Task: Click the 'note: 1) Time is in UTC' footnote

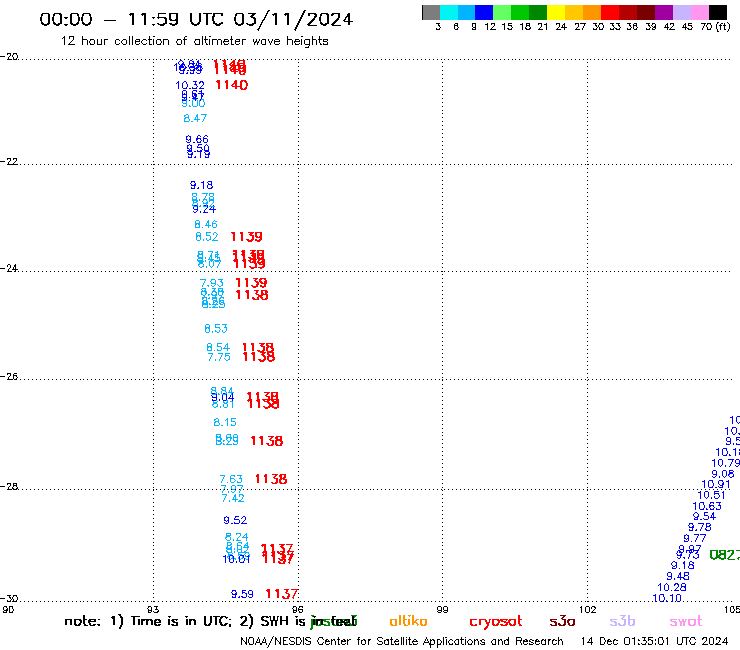Action: (x=148, y=621)
